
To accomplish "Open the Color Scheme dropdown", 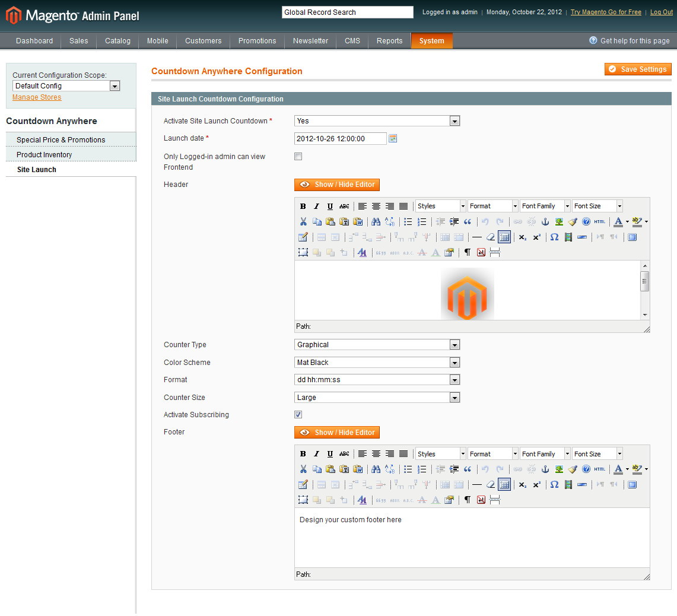I will point(454,362).
